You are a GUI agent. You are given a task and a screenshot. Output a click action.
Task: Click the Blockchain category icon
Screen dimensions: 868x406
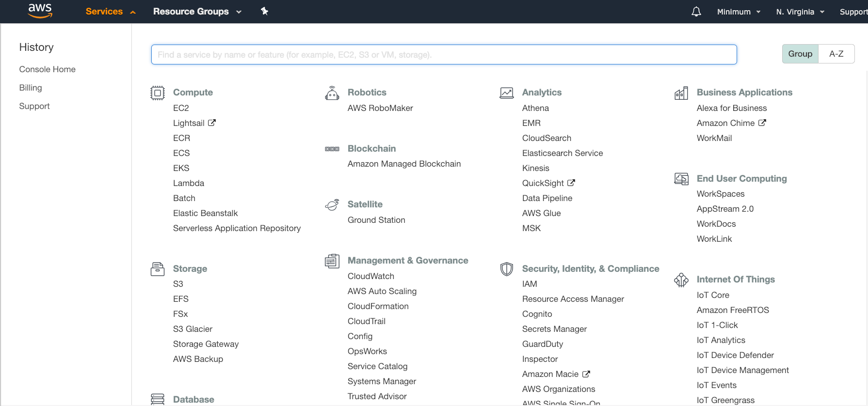coord(332,149)
